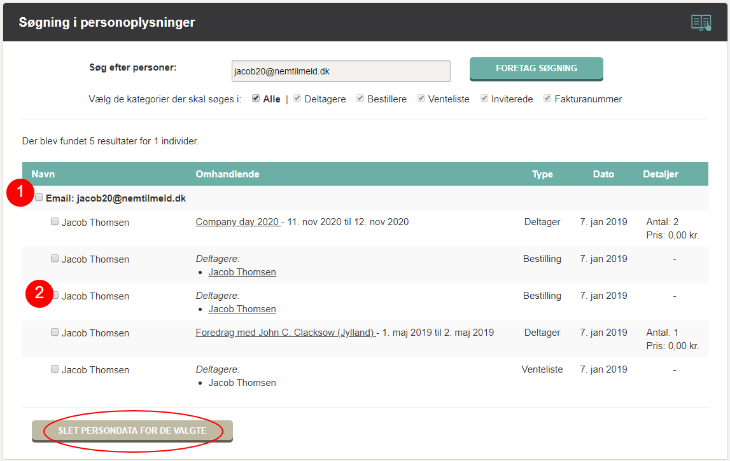This screenshot has width=730, height=461.
Task: Click the 'Søgning i personoplysninger' page title
Action: point(107,22)
